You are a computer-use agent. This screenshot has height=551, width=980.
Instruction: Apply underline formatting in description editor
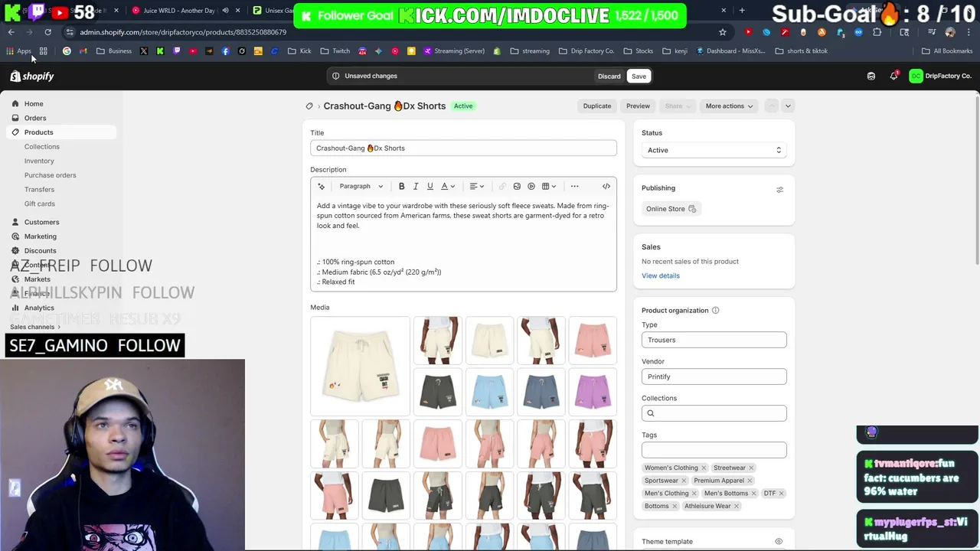point(430,186)
